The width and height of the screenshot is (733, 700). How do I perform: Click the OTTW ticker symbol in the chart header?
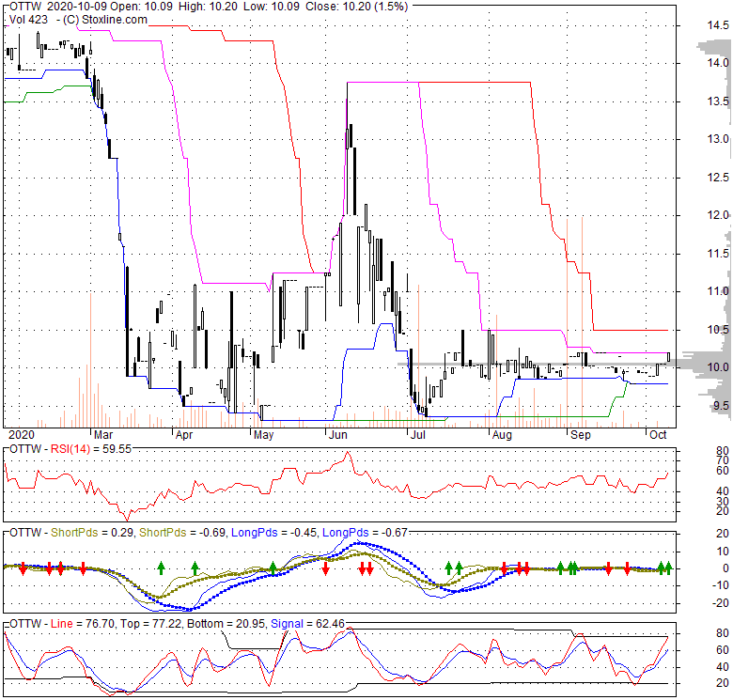(25, 7)
